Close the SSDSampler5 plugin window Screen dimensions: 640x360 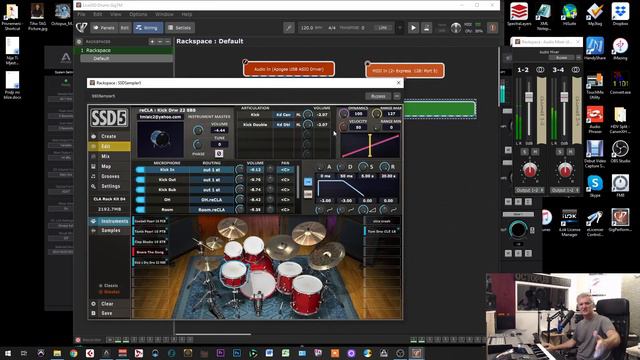398,83
